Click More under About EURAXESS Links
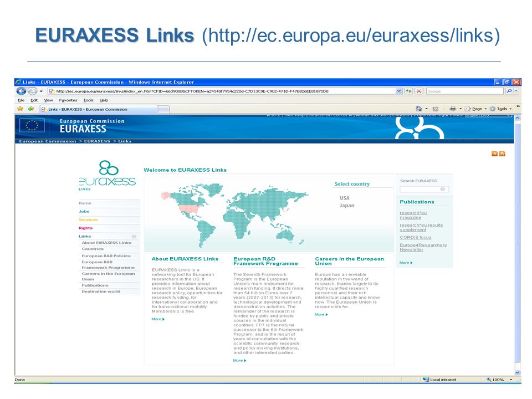 click(158, 319)
